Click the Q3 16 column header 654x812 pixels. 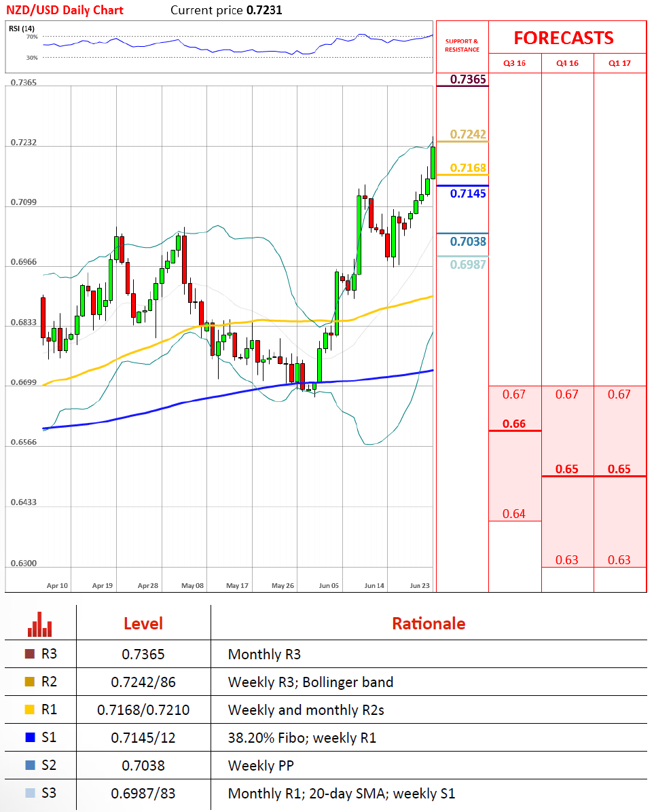(514, 63)
